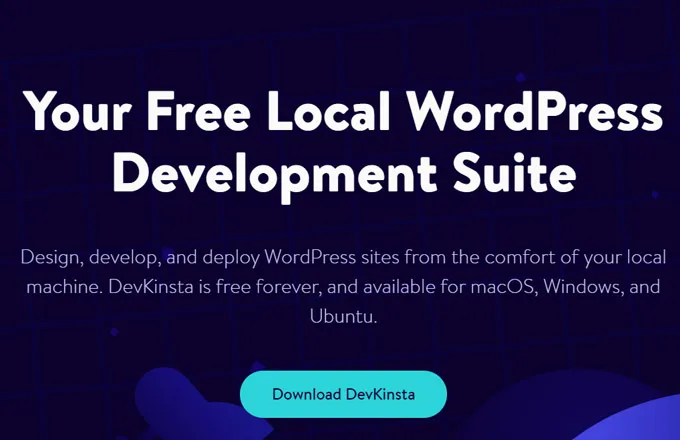Click the word "Free" in the headline
This screenshot has height=440, width=680.
click(x=207, y=113)
